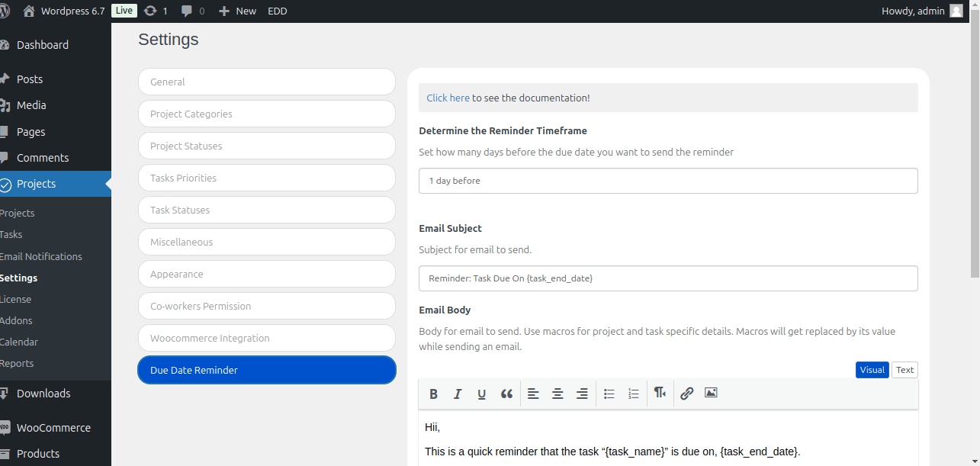This screenshot has height=466, width=980.
Task: Toggle underline in the email body editor
Action: click(482, 394)
